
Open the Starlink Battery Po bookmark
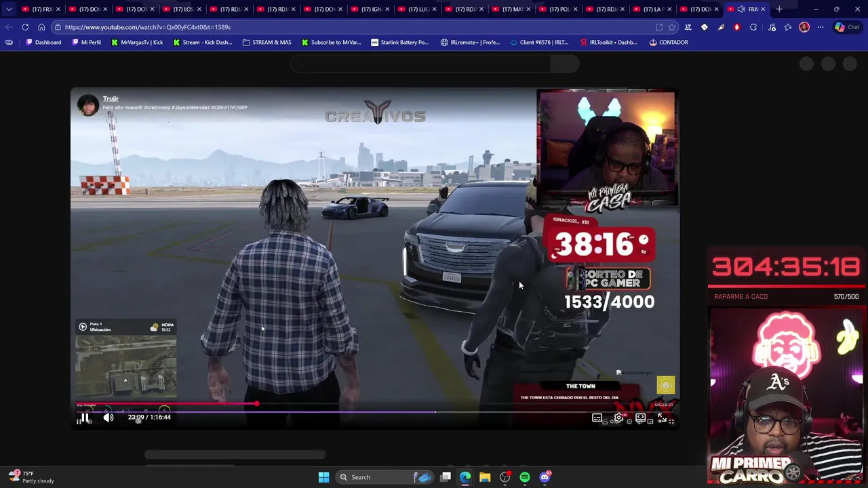[399, 42]
